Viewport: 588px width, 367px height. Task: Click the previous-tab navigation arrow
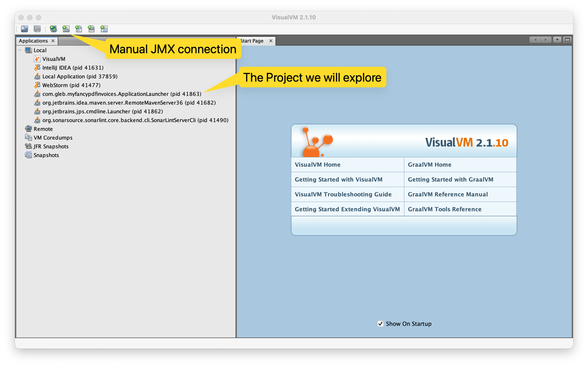pos(536,39)
